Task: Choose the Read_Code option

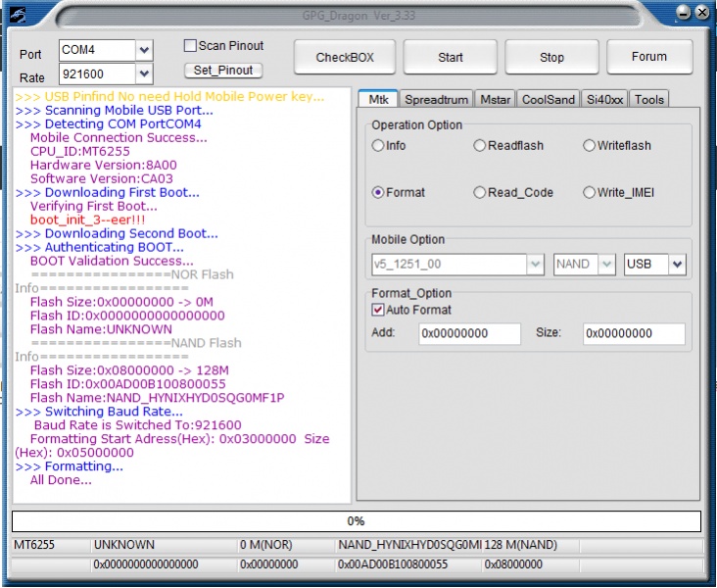Action: [x=479, y=193]
